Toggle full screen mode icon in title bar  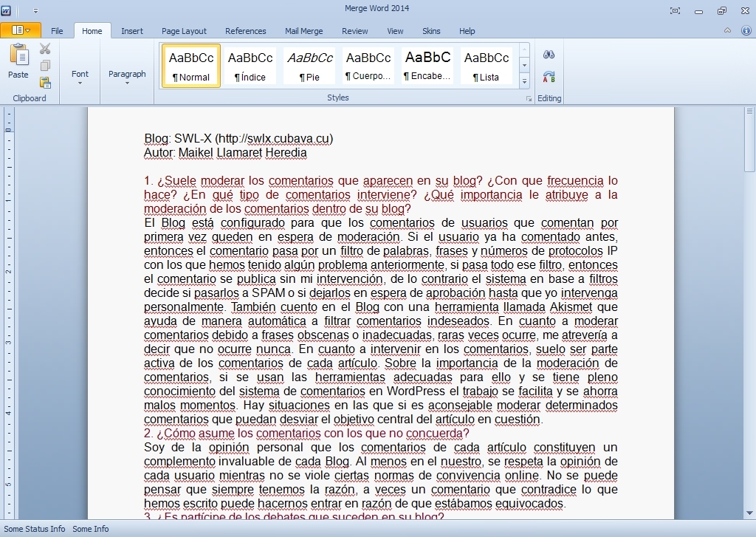click(x=675, y=10)
